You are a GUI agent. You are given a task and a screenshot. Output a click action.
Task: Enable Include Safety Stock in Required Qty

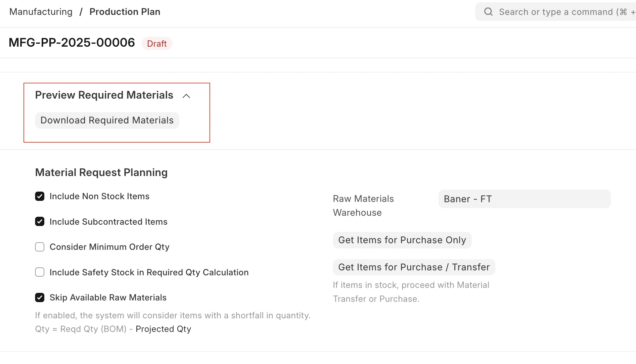click(x=40, y=272)
